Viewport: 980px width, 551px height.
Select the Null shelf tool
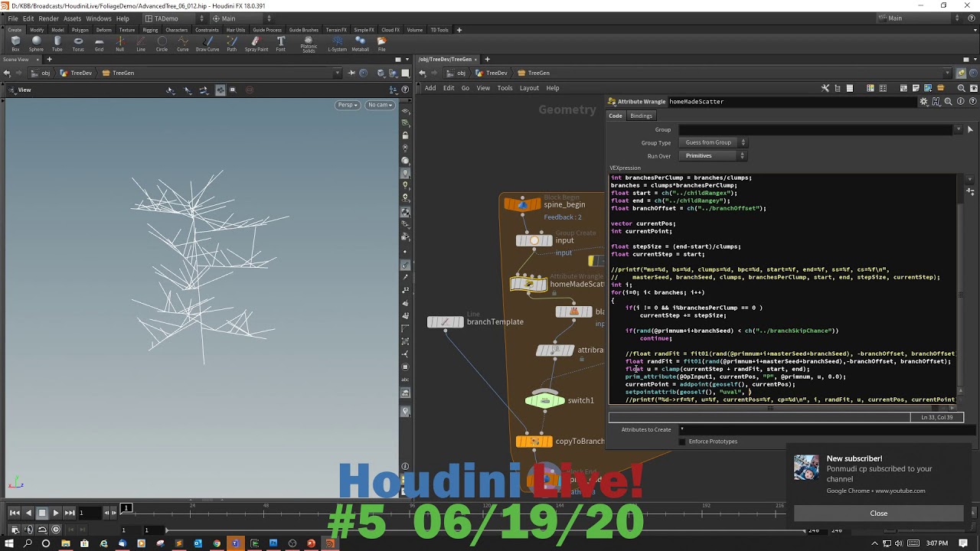click(119, 44)
